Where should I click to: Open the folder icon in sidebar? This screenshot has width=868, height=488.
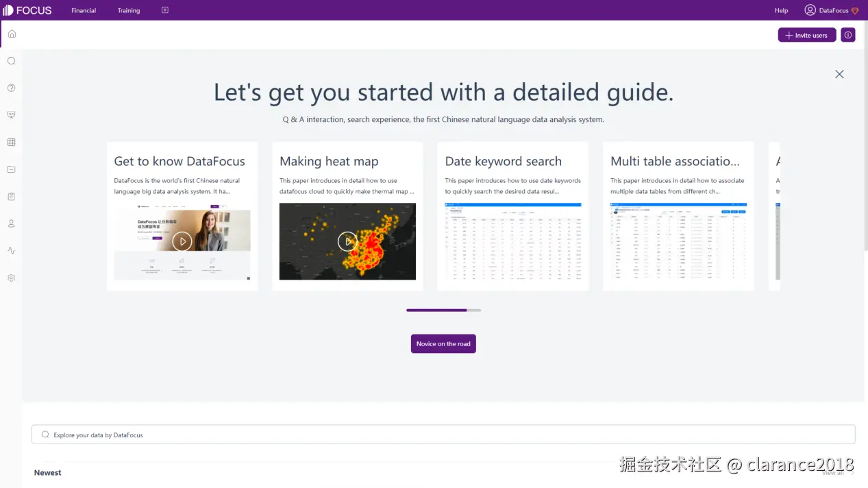[12, 169]
